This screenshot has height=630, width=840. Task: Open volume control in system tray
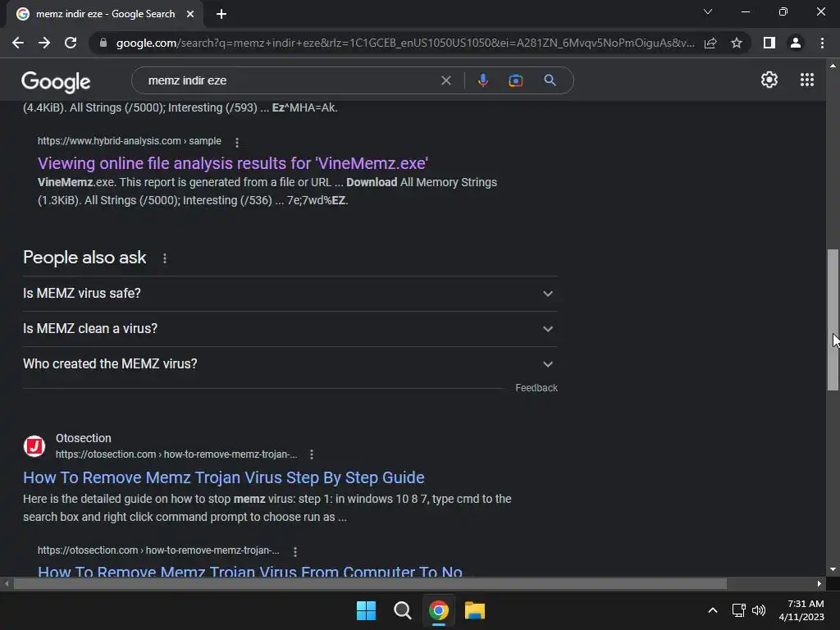click(759, 610)
